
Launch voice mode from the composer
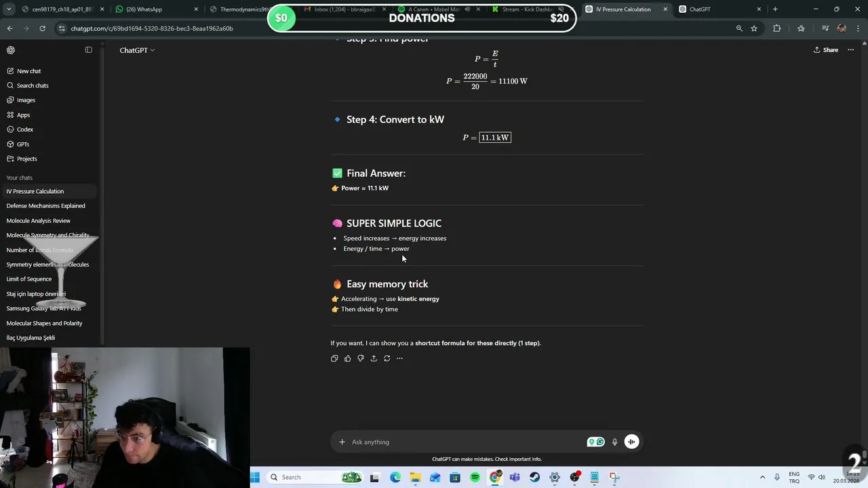point(631,442)
